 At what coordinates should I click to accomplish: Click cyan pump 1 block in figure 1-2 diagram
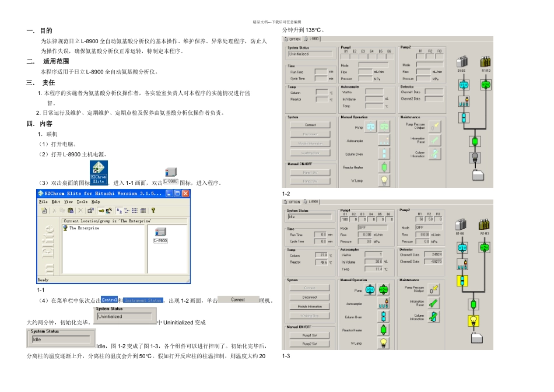[464, 85]
